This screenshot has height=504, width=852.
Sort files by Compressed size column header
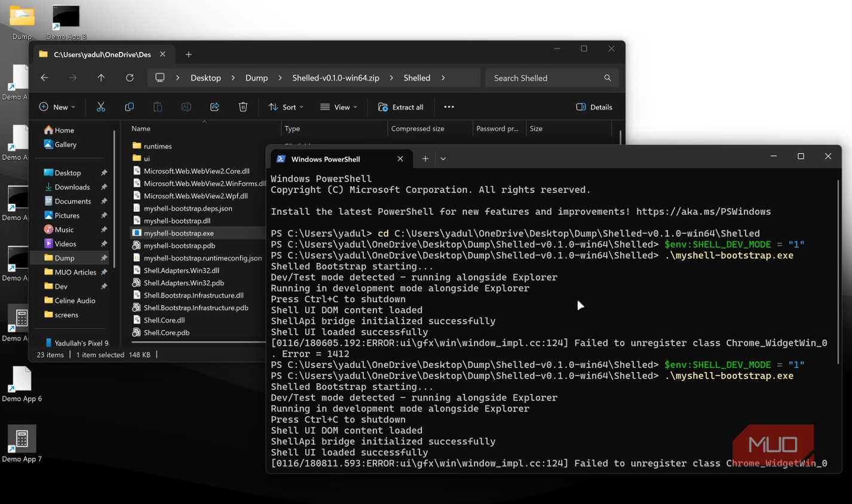[430, 128]
